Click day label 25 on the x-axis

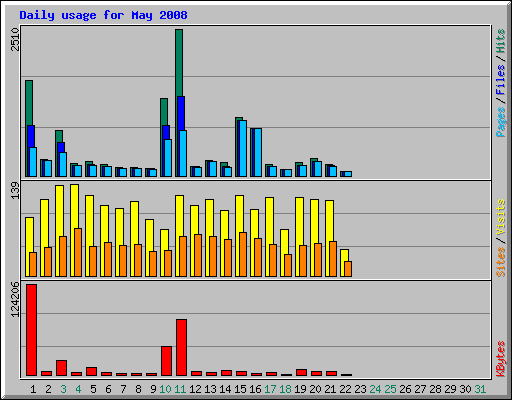[x=390, y=389]
